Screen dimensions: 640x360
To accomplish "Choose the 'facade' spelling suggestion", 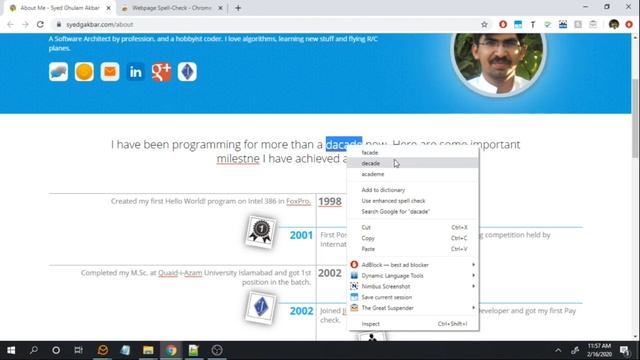I will coord(413,152).
